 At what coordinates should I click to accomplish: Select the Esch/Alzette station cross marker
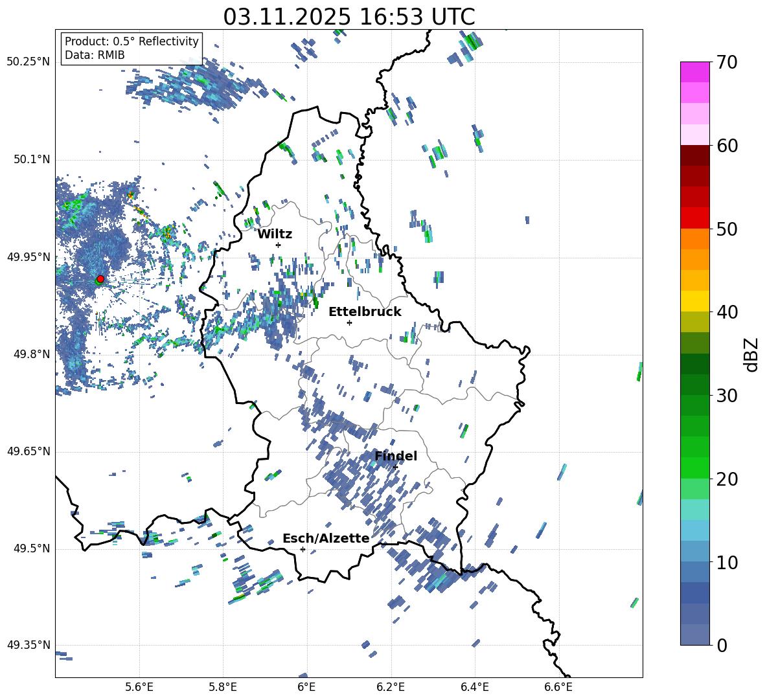pyautogui.click(x=303, y=549)
